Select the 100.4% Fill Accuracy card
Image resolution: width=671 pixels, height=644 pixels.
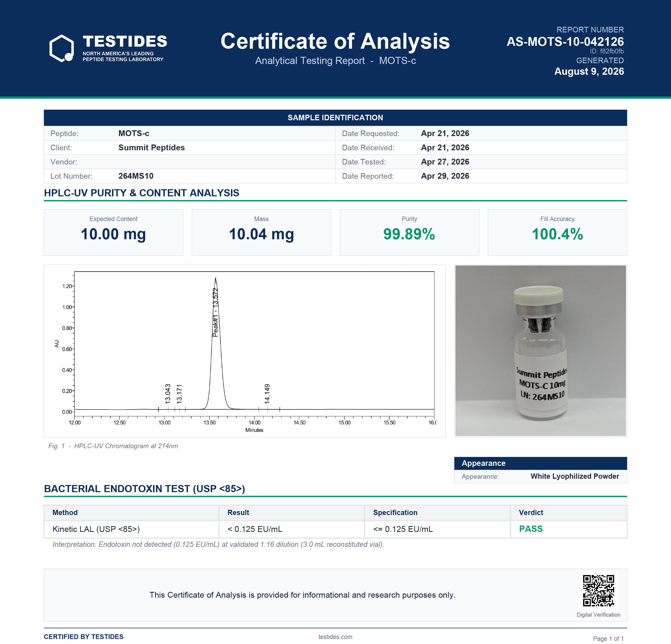[x=557, y=232]
